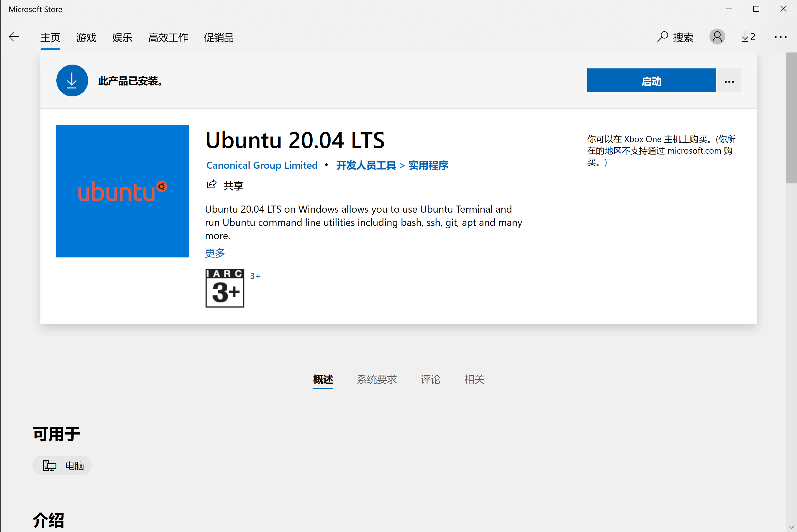
Task: Open more options next to 启动 button
Action: click(x=729, y=81)
